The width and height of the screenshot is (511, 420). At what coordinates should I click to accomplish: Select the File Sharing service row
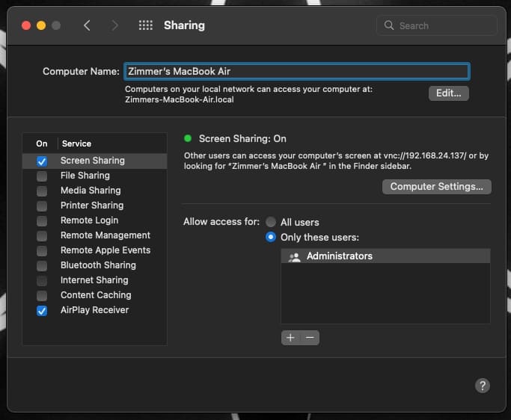point(94,176)
